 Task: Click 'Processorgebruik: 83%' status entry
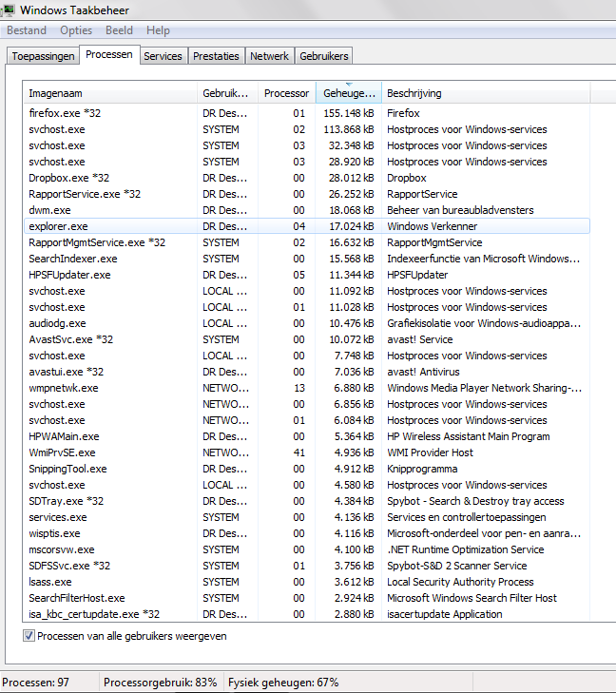coord(161,683)
